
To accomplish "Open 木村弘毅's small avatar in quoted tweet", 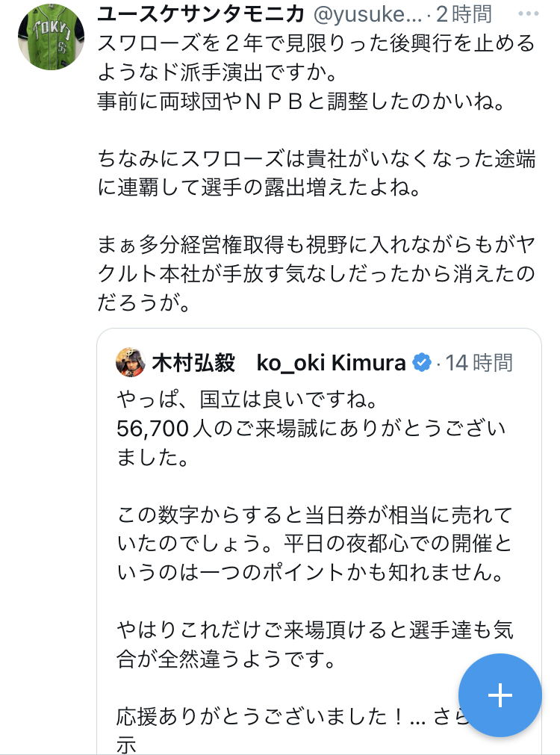I will (131, 363).
